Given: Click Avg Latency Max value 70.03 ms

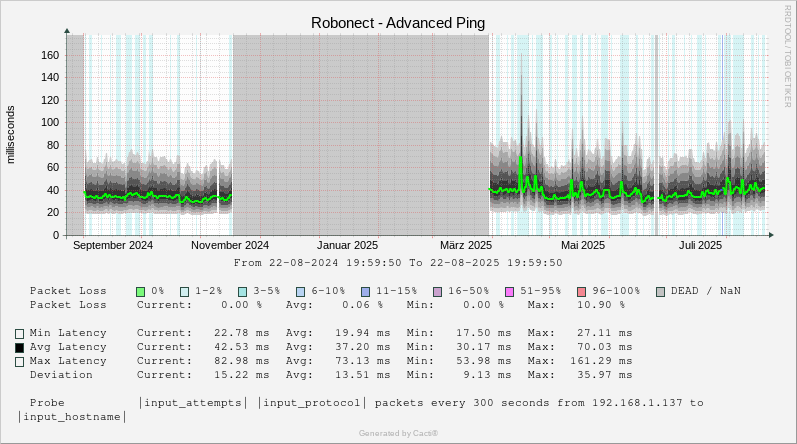Looking at the screenshot, I should [604, 347].
